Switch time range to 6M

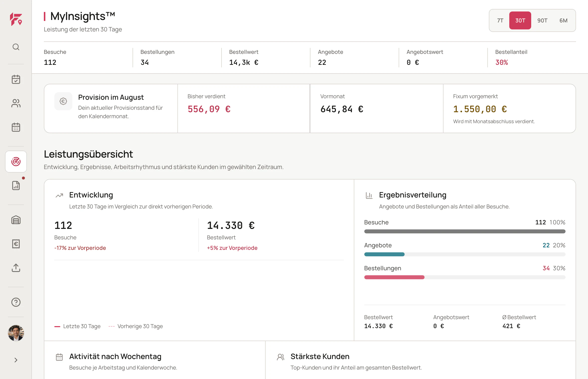tap(564, 20)
